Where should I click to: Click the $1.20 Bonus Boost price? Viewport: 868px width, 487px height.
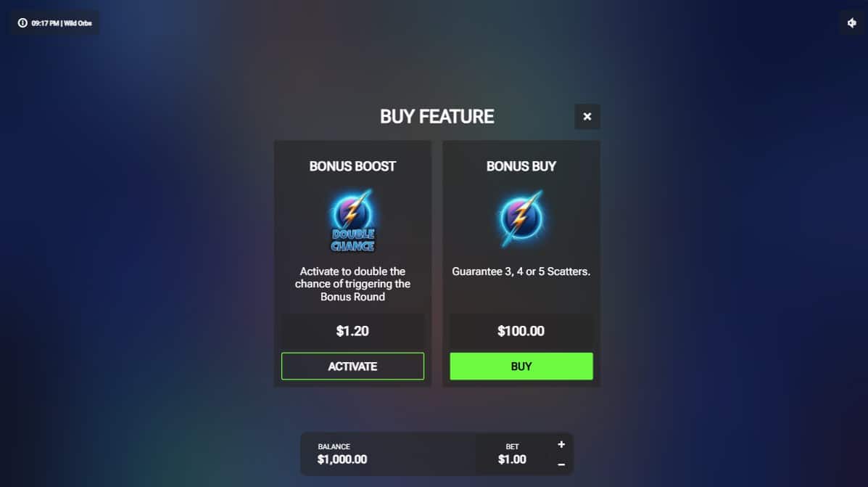point(352,331)
